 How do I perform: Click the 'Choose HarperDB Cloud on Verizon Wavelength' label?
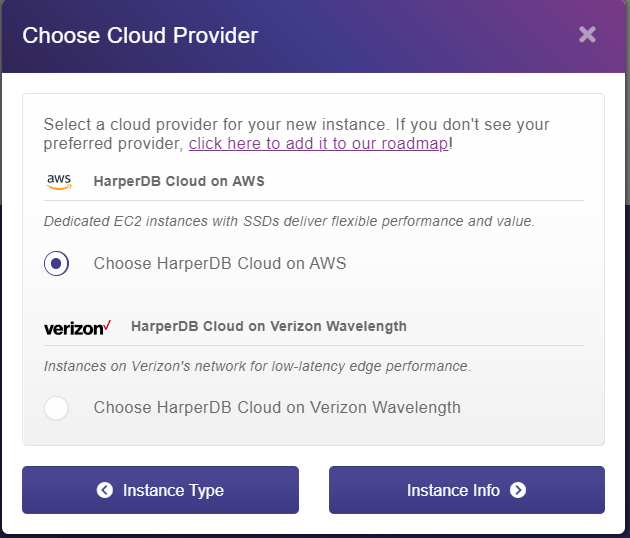click(277, 407)
